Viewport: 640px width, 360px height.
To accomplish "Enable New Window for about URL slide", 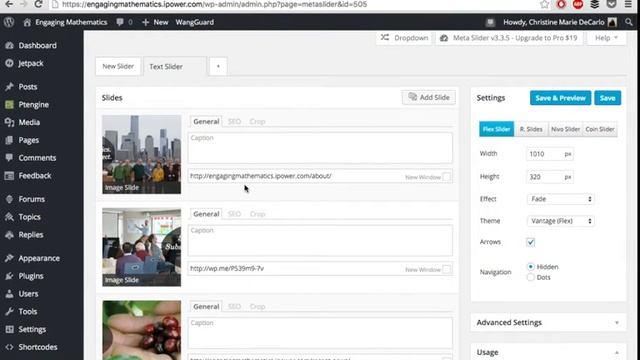I will (447, 177).
